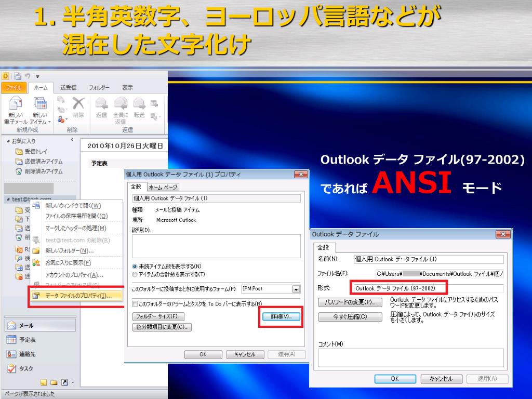Click Compact Now (今すぐ圧縮) button
The width and height of the screenshot is (532, 399).
(350, 316)
